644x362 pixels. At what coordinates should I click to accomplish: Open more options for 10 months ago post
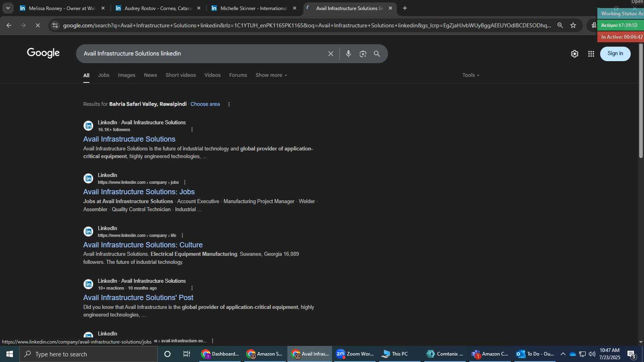pyautogui.click(x=192, y=288)
